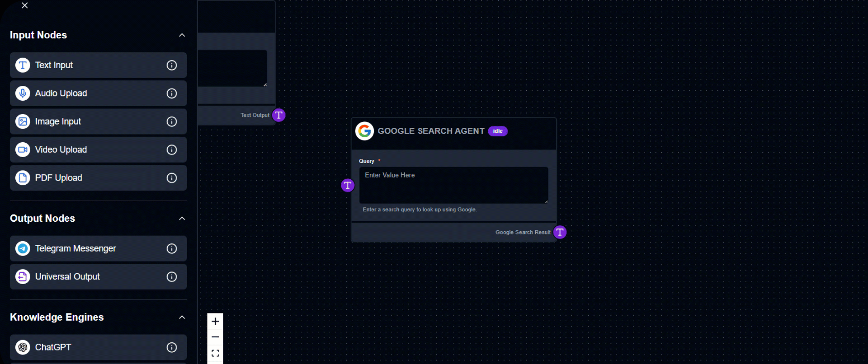
Task: Open info for Image Input node
Action: 172,121
